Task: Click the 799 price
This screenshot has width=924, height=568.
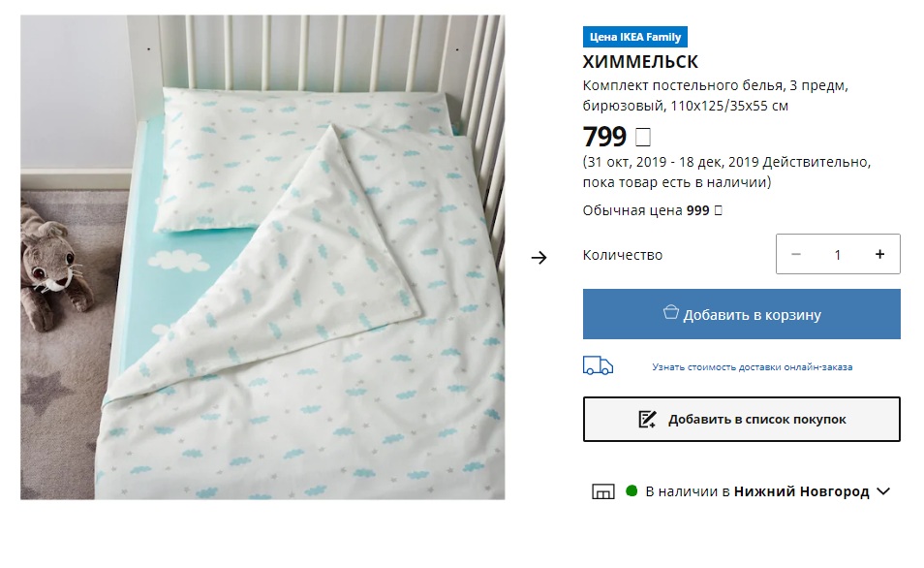Action: (x=605, y=138)
